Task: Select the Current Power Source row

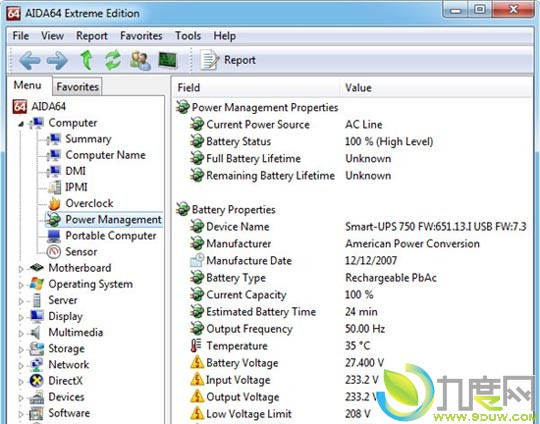Action: click(353, 124)
